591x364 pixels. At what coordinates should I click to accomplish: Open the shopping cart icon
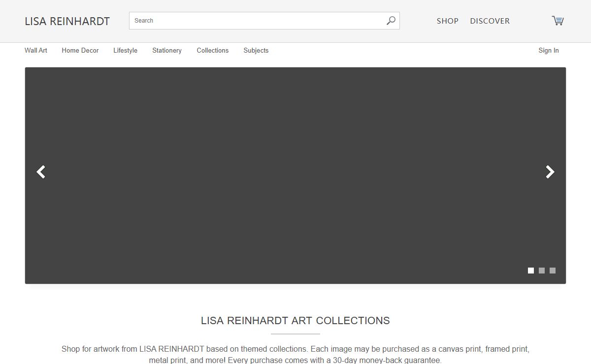click(x=558, y=21)
